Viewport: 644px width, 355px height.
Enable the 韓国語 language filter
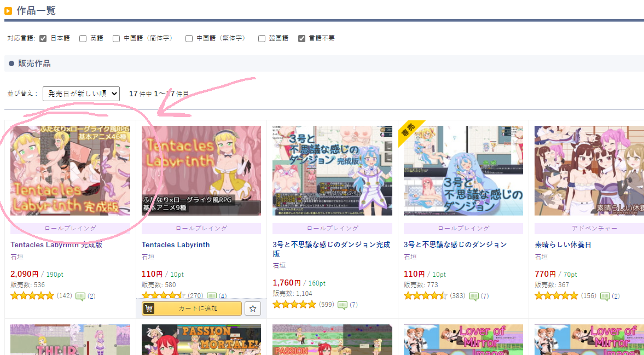tap(262, 39)
